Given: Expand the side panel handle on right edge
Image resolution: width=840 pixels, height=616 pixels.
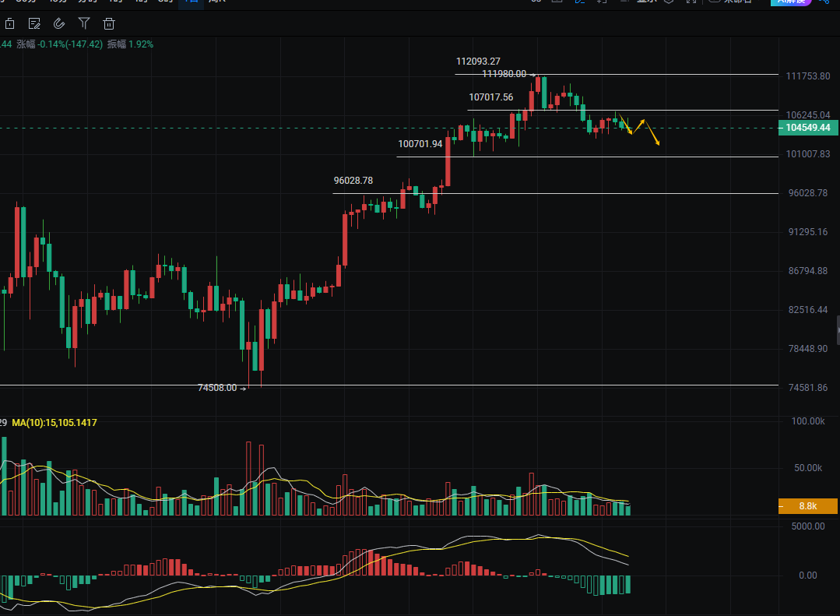Looking at the screenshot, I should pos(838,330).
